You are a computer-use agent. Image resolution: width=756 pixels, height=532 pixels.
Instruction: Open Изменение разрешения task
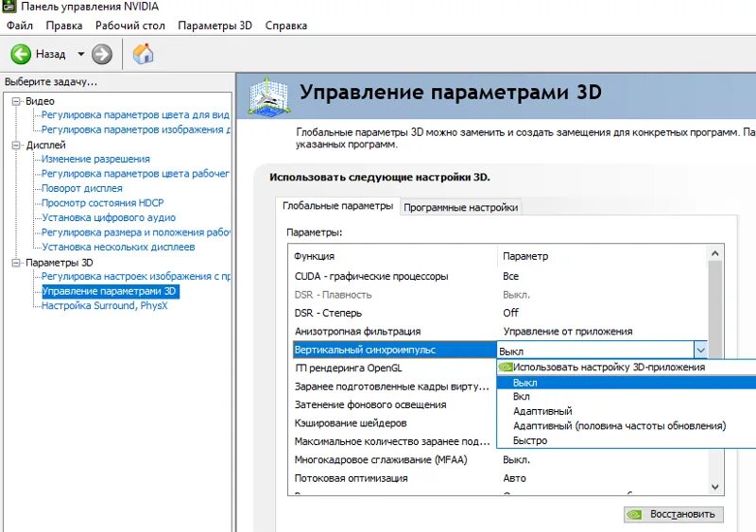point(95,159)
